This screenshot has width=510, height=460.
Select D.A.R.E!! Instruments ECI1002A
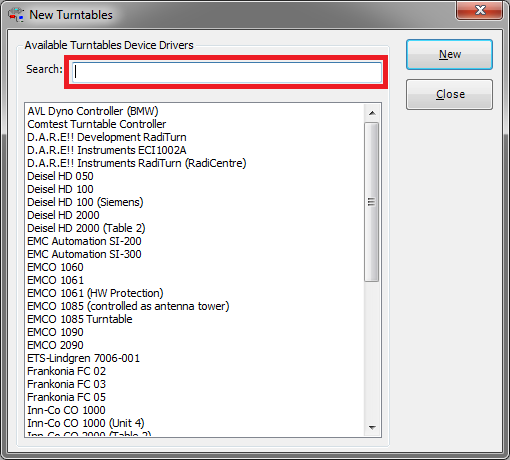(107, 150)
